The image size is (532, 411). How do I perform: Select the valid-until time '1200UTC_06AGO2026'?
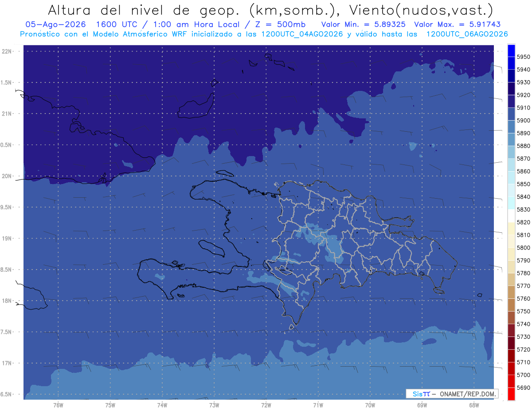[467, 34]
